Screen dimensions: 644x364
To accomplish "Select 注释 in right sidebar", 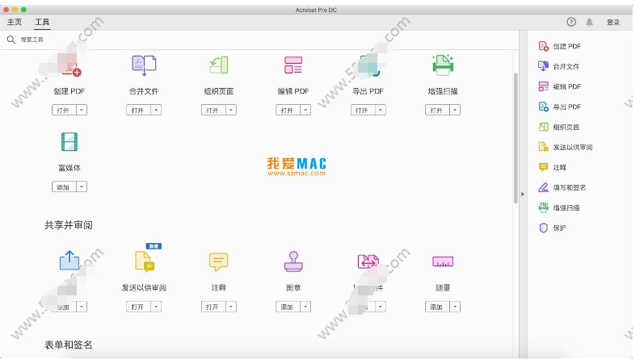I will tap(552, 167).
